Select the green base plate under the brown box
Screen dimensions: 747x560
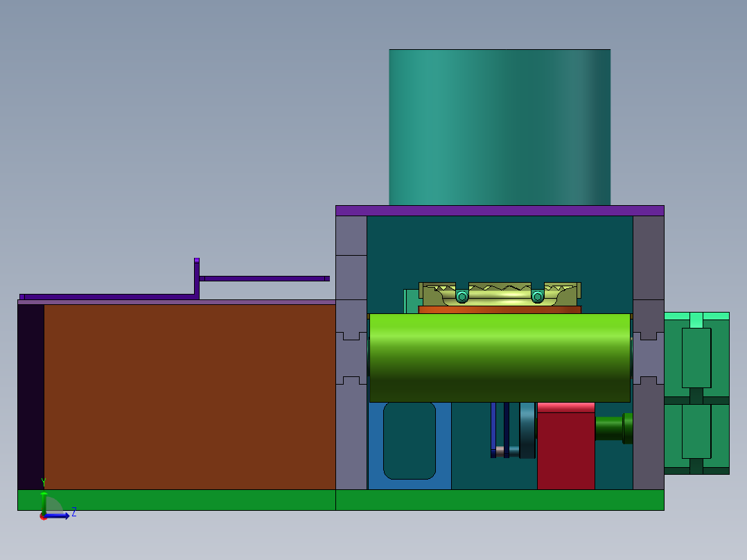pos(177,500)
